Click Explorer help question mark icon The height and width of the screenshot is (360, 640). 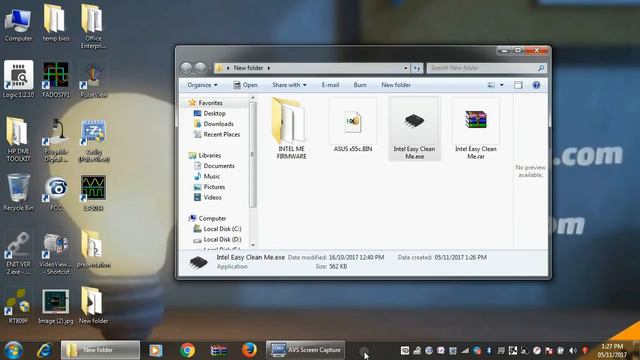tap(536, 85)
